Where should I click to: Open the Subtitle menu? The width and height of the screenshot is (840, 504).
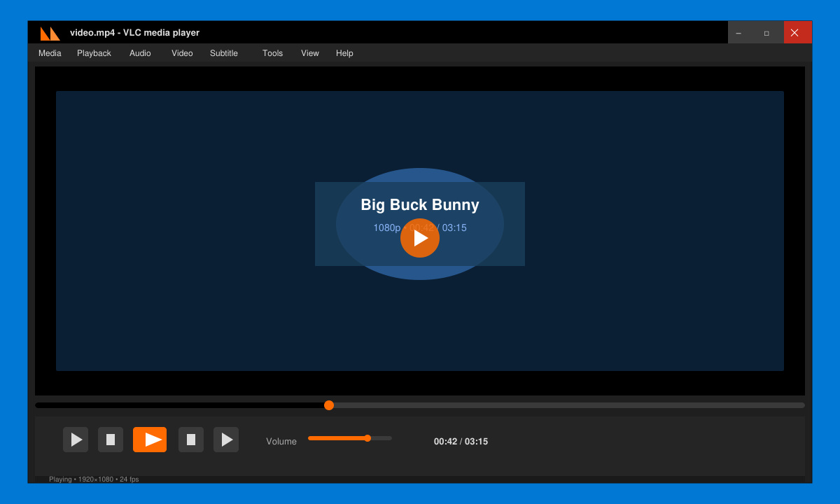(224, 53)
